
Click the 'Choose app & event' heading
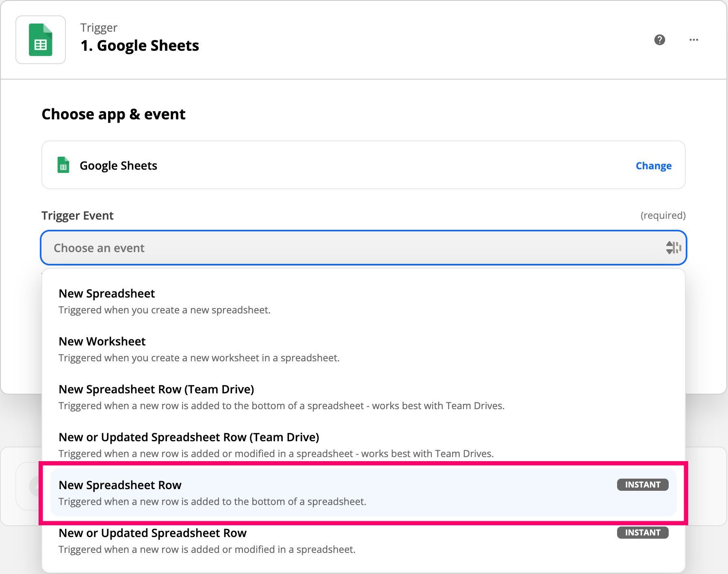pyautogui.click(x=113, y=114)
